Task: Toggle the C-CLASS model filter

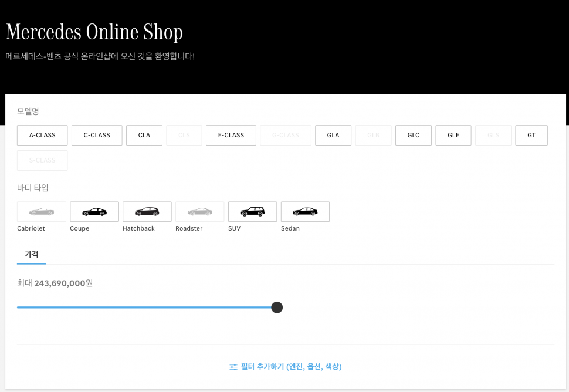Action: click(97, 135)
